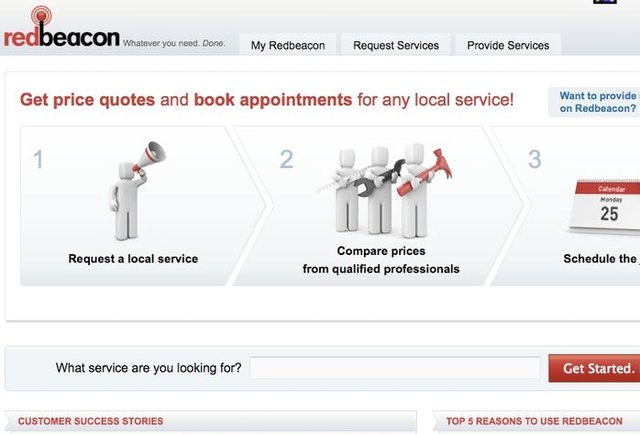
Task: Focus the service search input field
Action: 395,368
